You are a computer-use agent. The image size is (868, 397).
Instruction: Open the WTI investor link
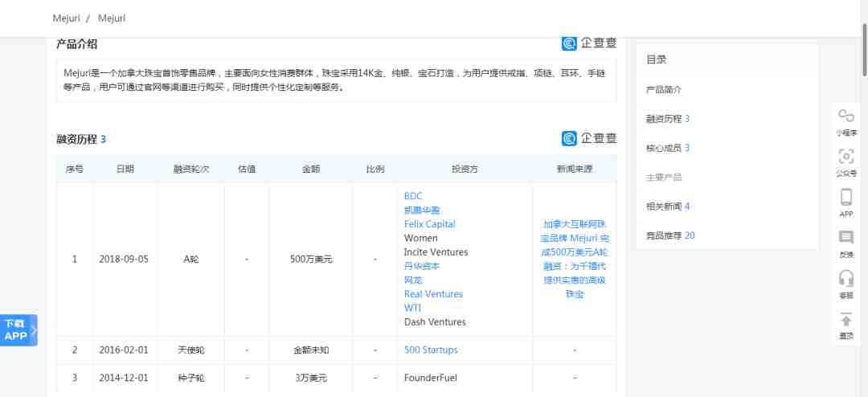[412, 308]
